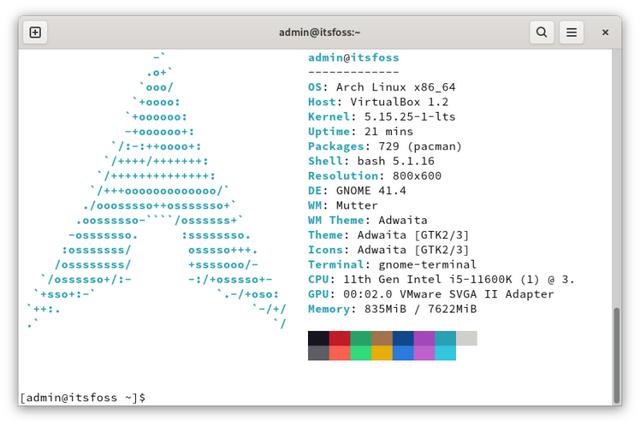Click the purple top-row color block
Viewport: 640px width, 426px height.
coord(424,338)
